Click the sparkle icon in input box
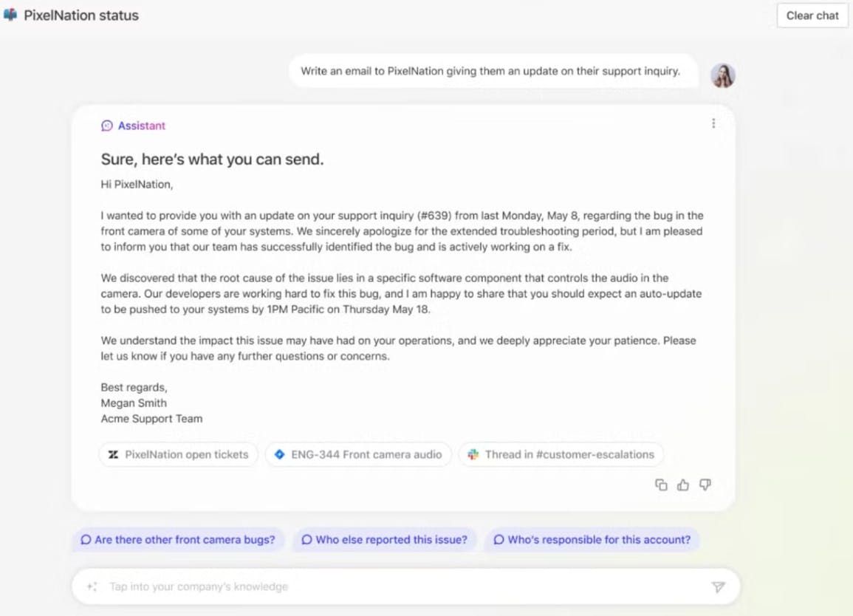This screenshot has width=853, height=616. [x=92, y=586]
